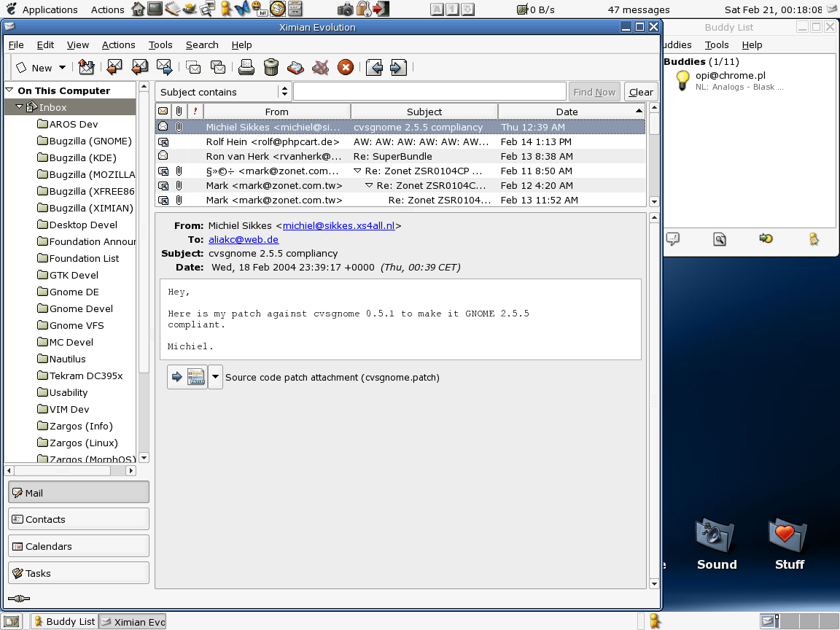
Task: Open the Actions menu in Evolution
Action: [118, 44]
